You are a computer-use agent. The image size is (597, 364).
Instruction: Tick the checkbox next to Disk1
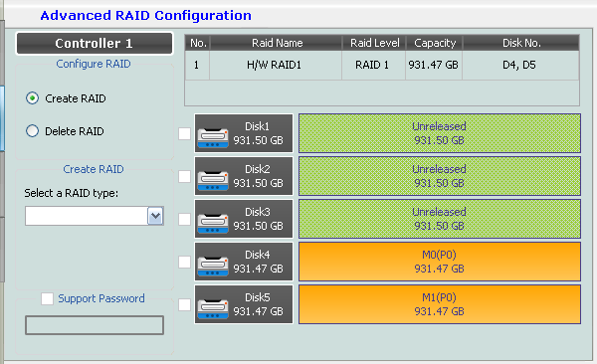[185, 133]
